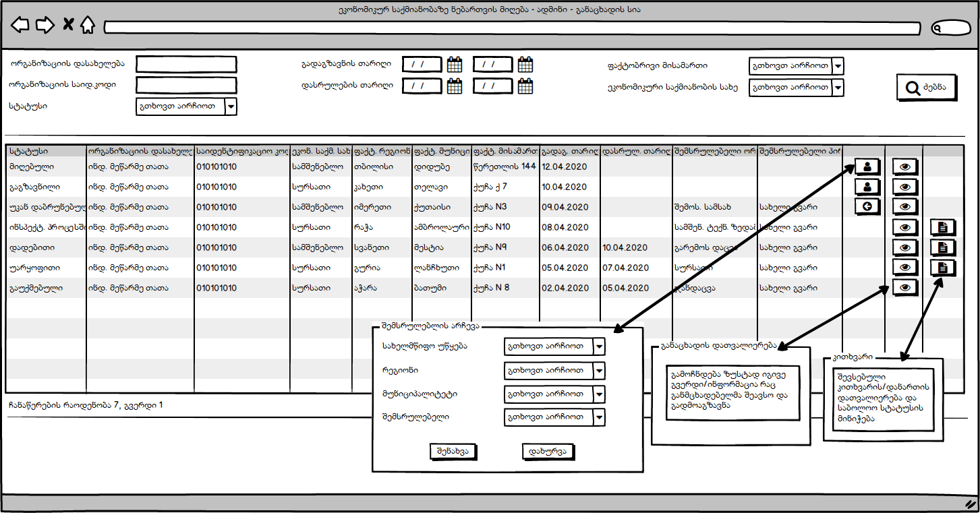The height and width of the screenshot is (513, 980).
Task: Open last calendar icon for დასრულების თარიღი
Action: (525, 86)
